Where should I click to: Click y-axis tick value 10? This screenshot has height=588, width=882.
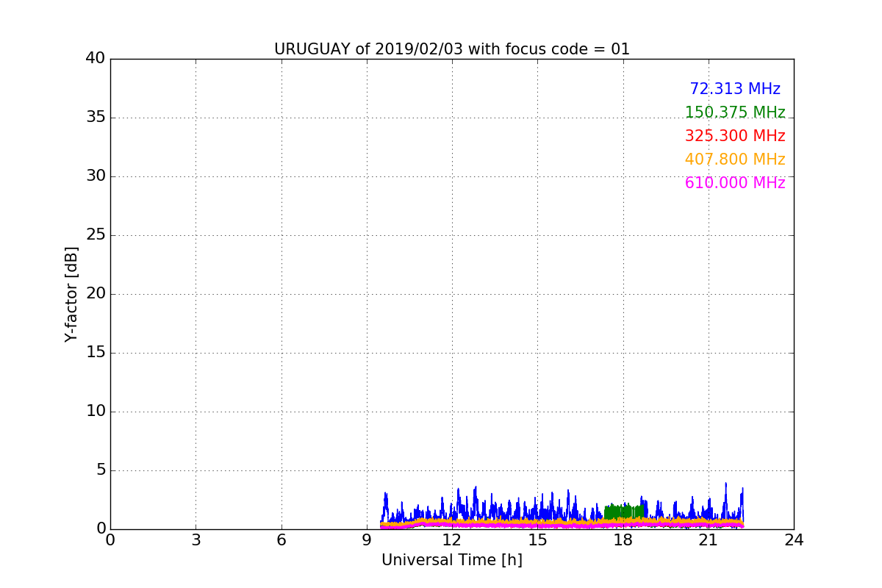point(96,411)
